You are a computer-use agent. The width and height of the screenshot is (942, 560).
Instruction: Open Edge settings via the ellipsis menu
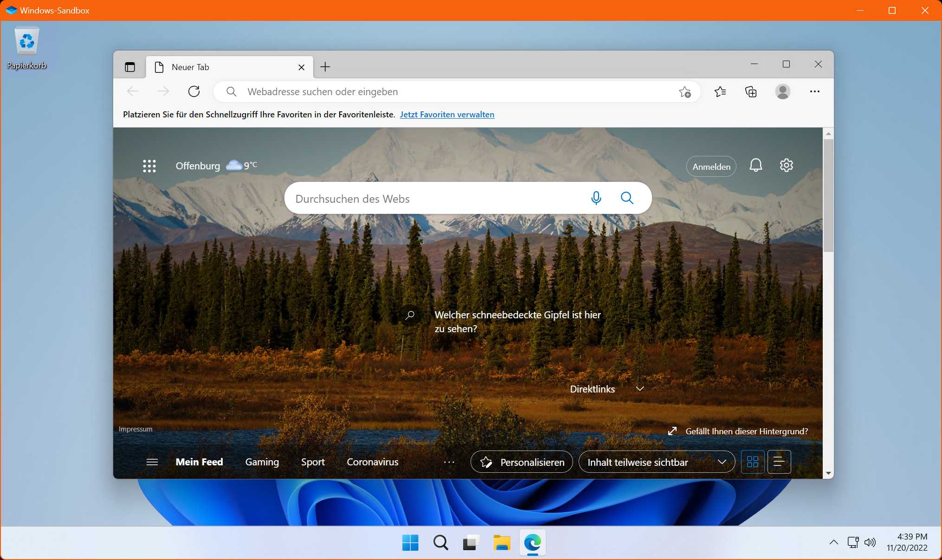tap(815, 91)
